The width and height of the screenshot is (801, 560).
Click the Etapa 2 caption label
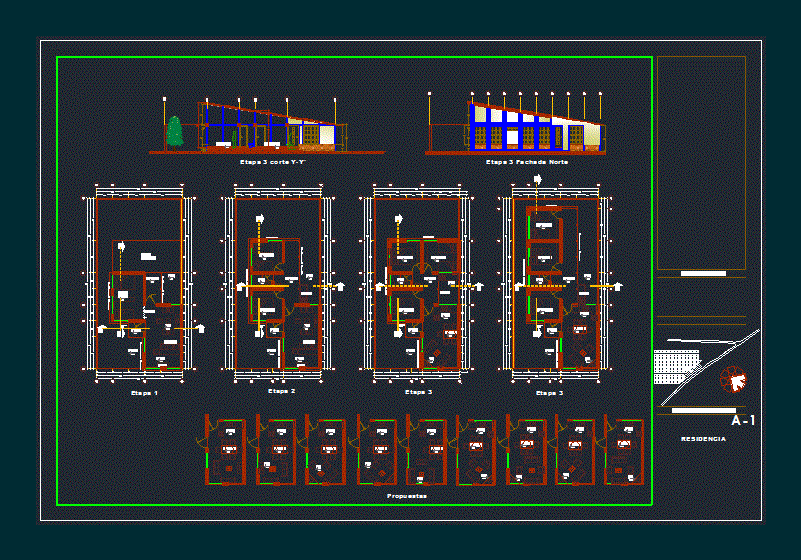pyautogui.click(x=281, y=392)
